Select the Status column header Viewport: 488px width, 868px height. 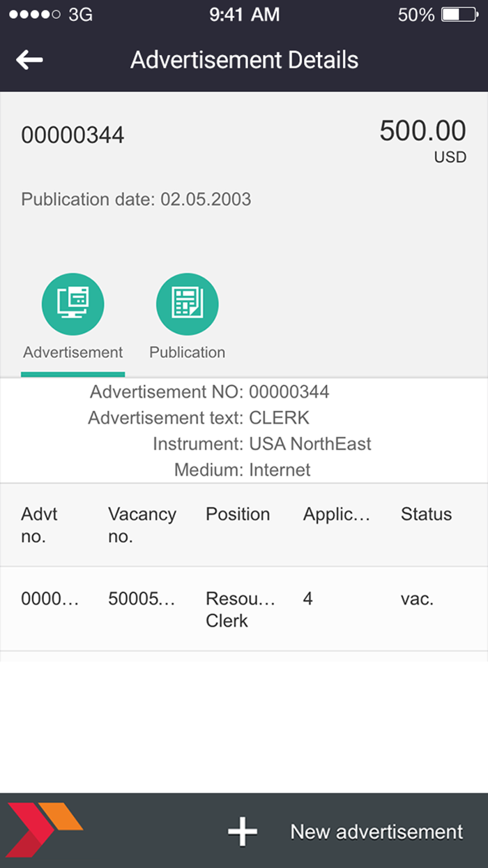click(426, 514)
